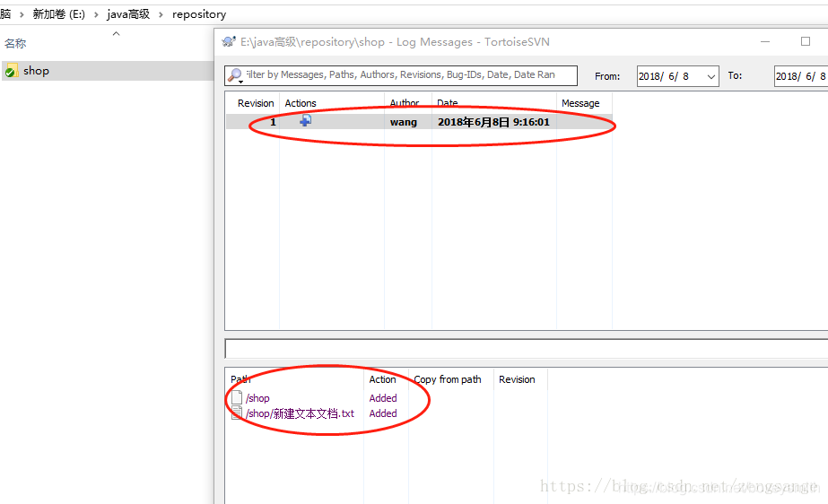828x504 pixels.
Task: Click the 名称 column header in Explorer
Action: (x=15, y=43)
